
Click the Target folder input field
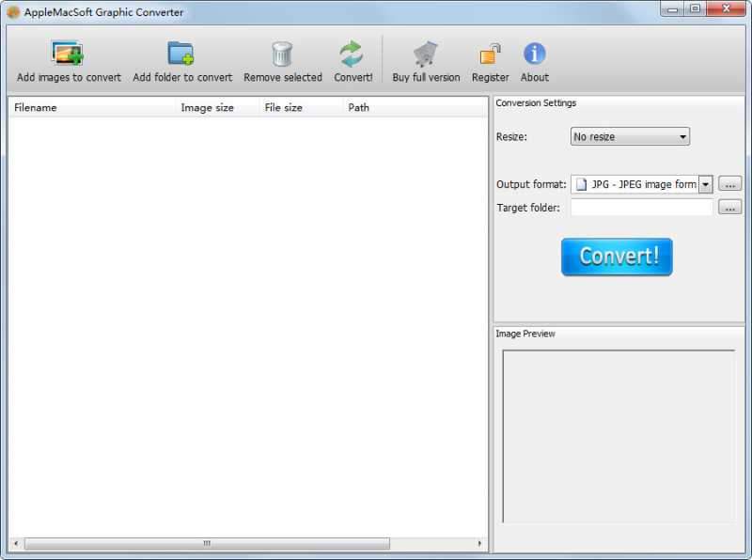(642, 207)
